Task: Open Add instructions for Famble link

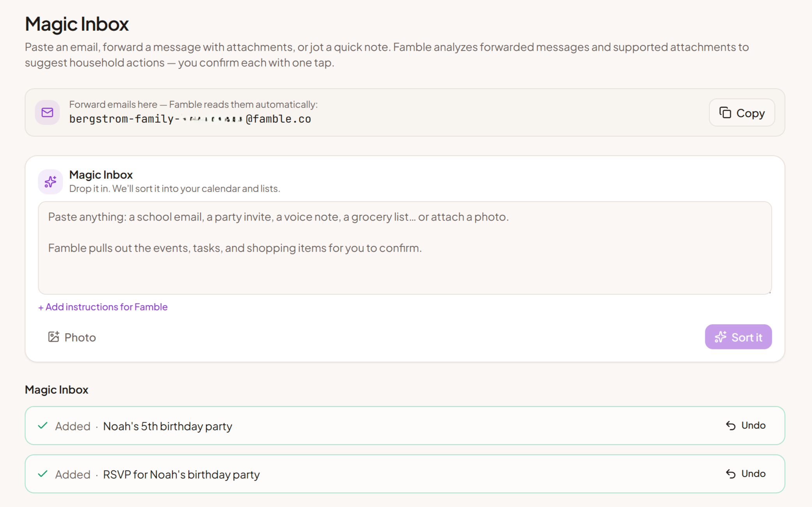Action: pyautogui.click(x=103, y=307)
